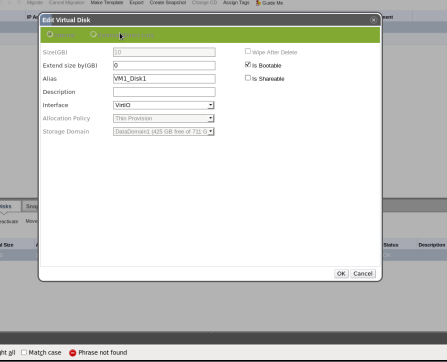Click the Guide Me lightbulb icon
Image resolution: width=447 pixels, height=362 pixels.
258,3
